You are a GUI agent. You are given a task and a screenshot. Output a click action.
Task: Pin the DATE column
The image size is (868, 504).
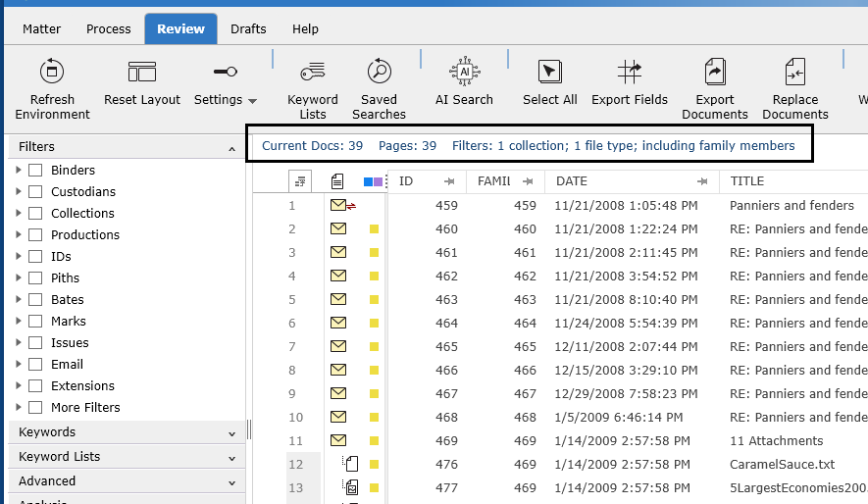point(702,180)
